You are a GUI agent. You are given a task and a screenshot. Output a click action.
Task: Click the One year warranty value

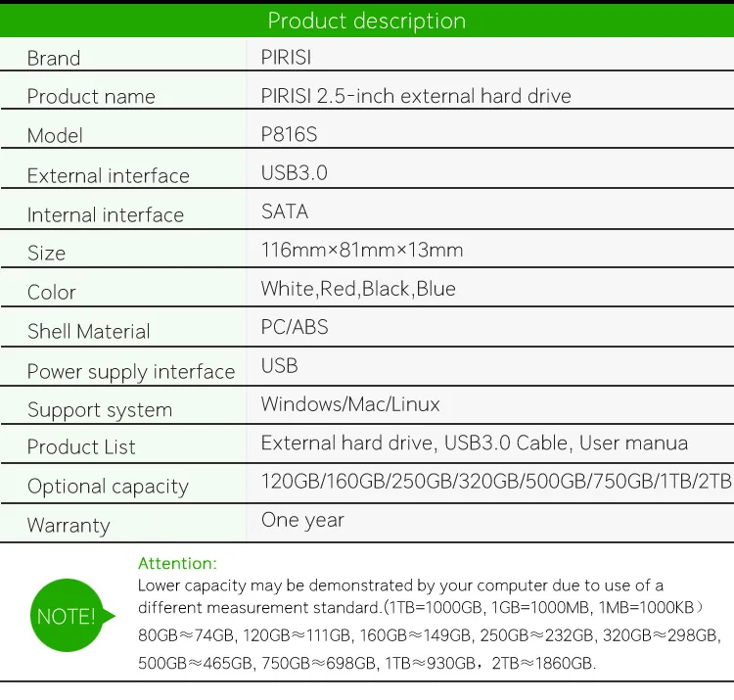coord(302,520)
